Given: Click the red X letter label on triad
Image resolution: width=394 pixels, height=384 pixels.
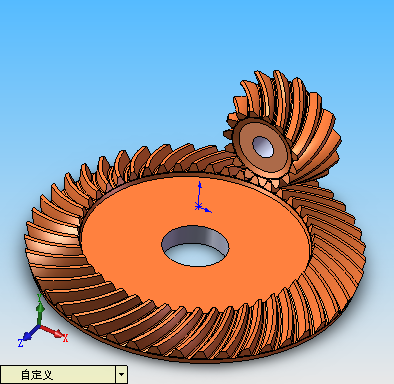Looking at the screenshot, I should pos(65,338).
